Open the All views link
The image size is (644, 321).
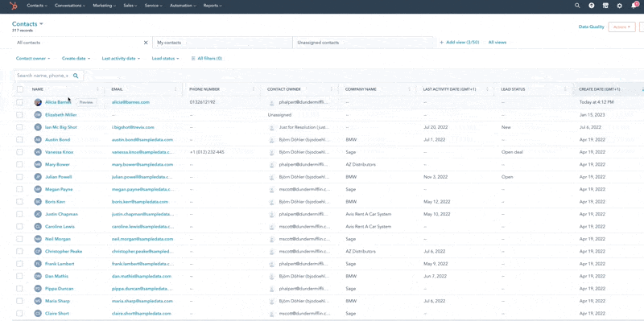tap(497, 43)
